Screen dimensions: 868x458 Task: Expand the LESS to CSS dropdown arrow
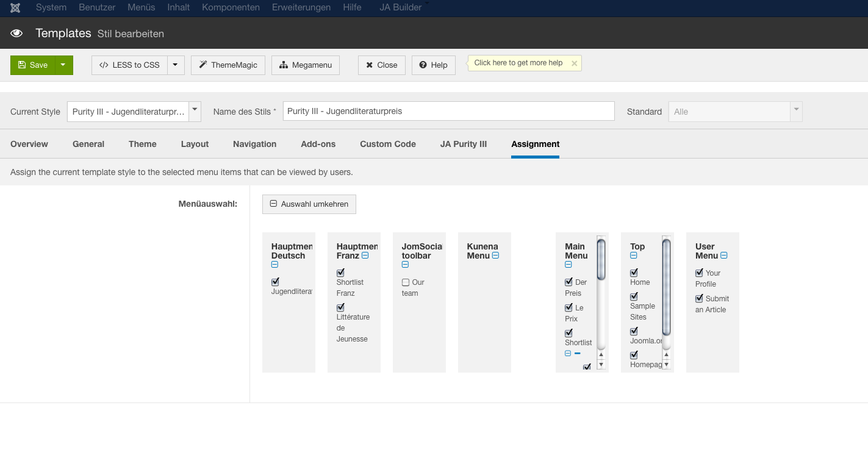click(175, 65)
